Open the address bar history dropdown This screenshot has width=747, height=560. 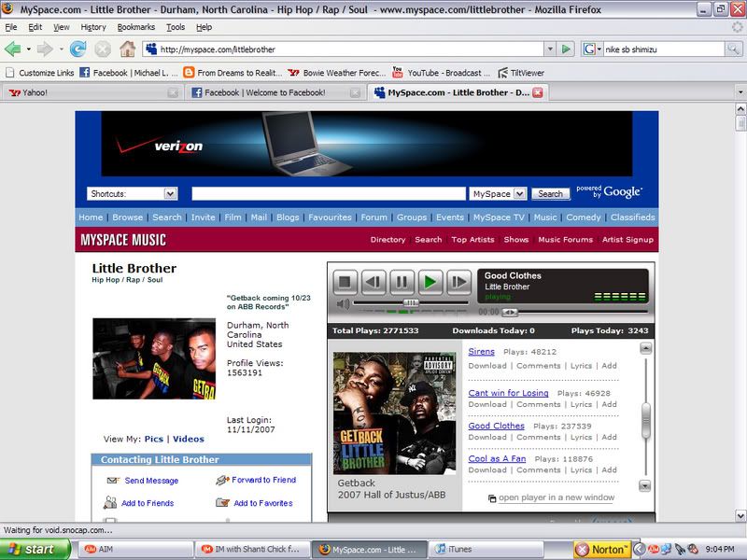pos(550,49)
